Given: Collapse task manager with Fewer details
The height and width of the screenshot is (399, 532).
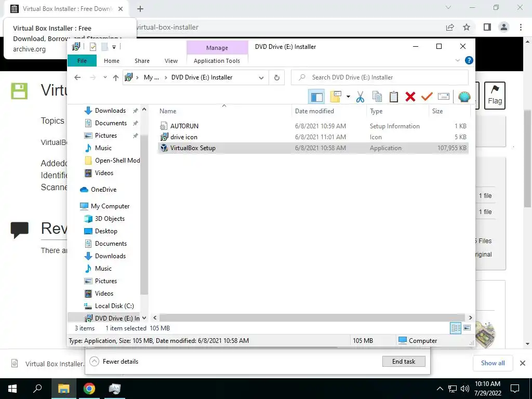Looking at the screenshot, I should pyautogui.click(x=114, y=362).
